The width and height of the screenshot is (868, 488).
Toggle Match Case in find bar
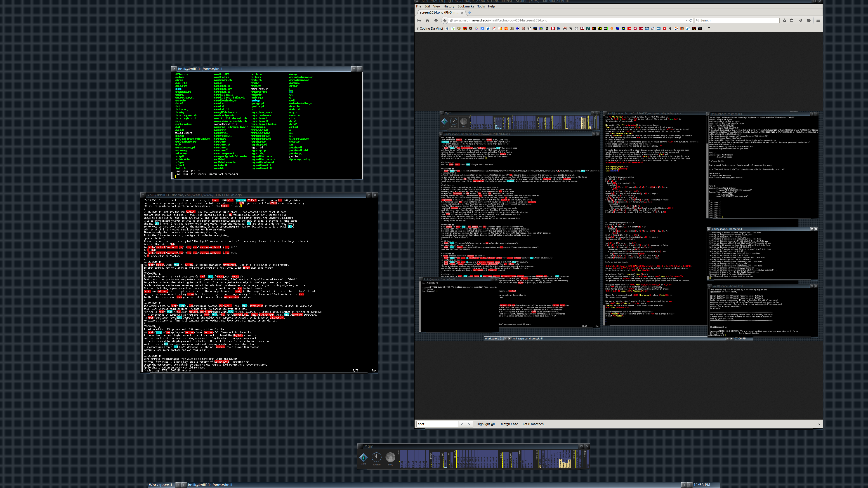point(509,424)
